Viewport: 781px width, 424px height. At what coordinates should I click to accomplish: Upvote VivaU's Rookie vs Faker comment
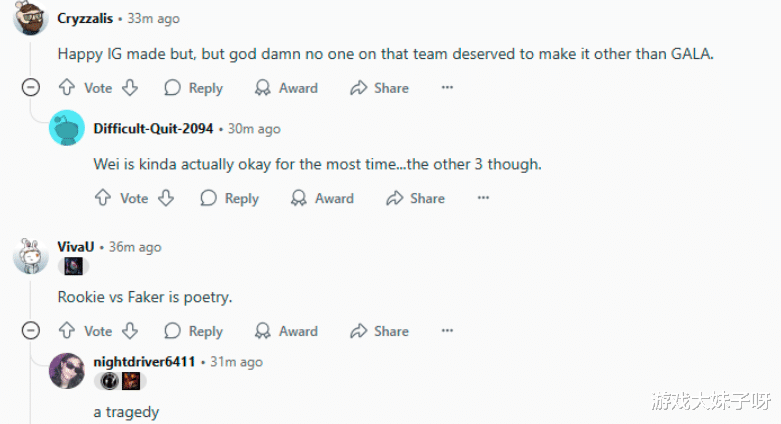[x=67, y=331]
